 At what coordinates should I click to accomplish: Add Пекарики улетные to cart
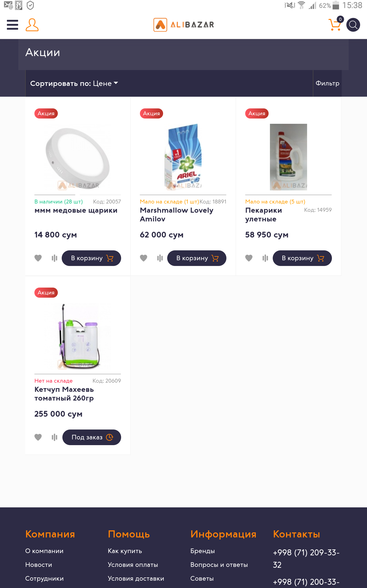302,258
